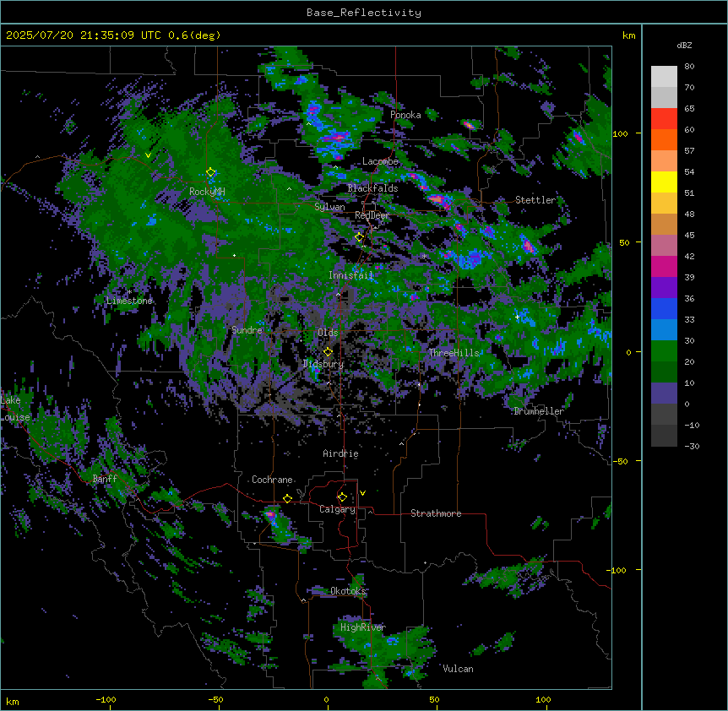Viewport: 728px width, 711px height.
Task: Click the km label at bottom left
Action: click(12, 701)
